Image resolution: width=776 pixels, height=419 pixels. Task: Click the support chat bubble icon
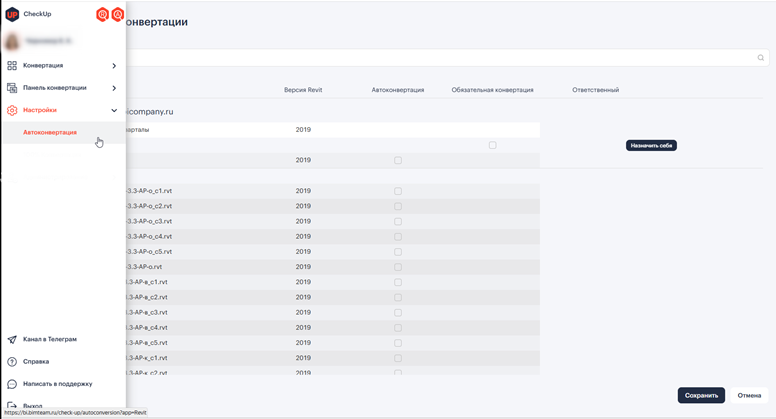pos(12,384)
